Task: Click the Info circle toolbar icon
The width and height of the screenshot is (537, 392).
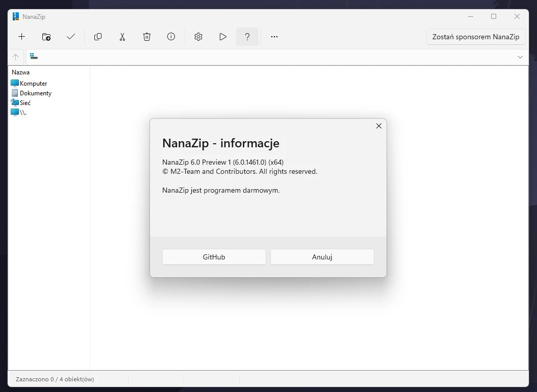Action: point(171,37)
